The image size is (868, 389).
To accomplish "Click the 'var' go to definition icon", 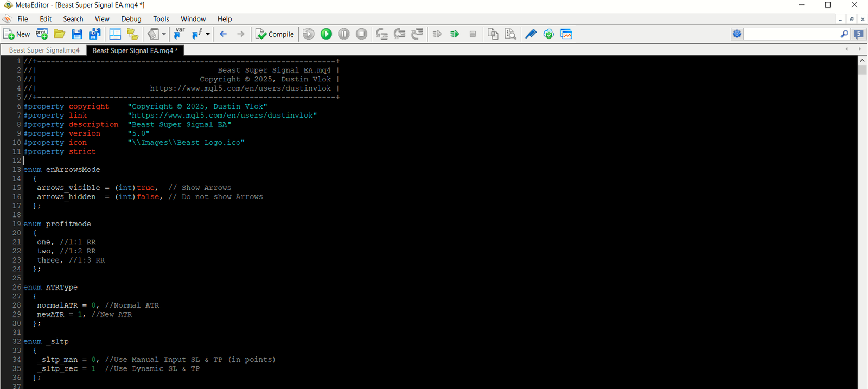I will click(x=179, y=34).
